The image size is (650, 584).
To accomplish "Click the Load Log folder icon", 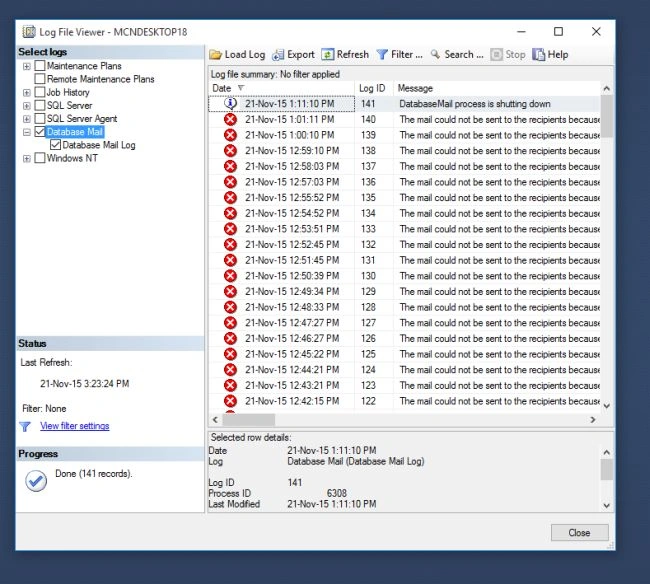I will pos(216,55).
